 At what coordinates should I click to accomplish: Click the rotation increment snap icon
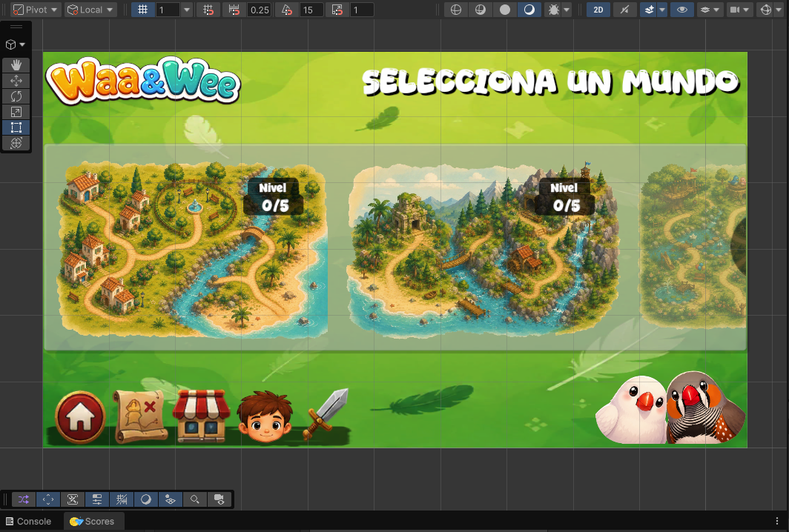click(x=287, y=10)
